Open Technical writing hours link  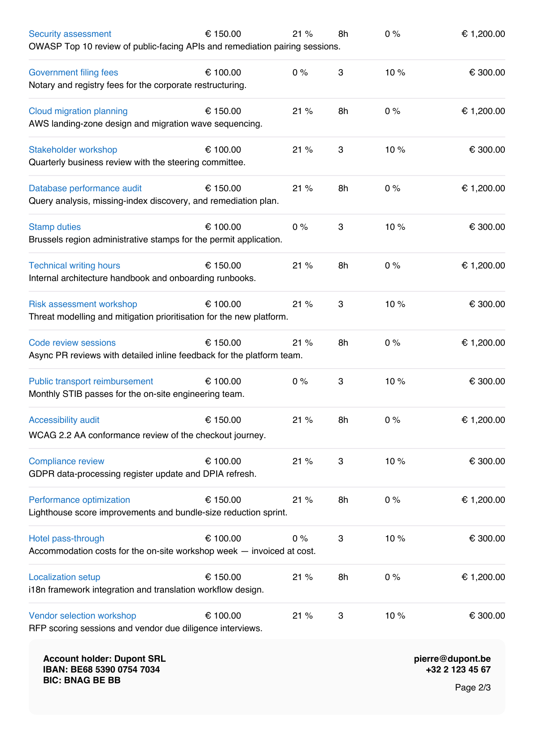[74, 266]
